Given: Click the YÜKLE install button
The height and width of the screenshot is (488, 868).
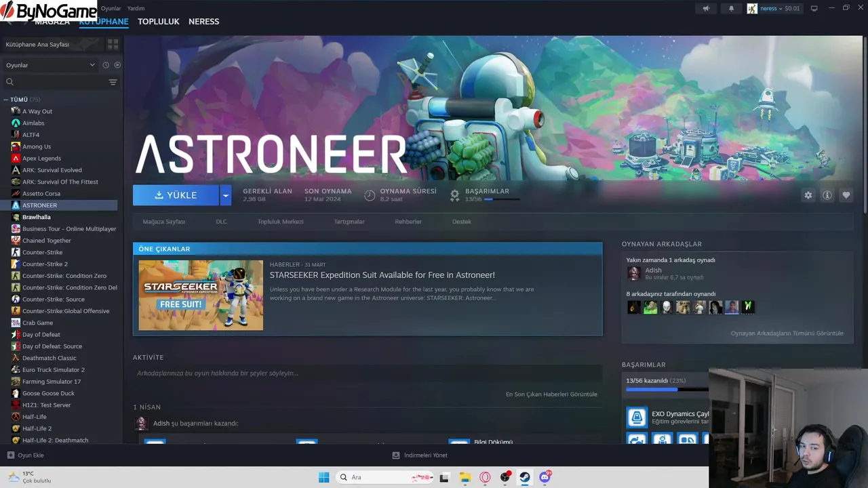Looking at the screenshot, I should point(176,195).
